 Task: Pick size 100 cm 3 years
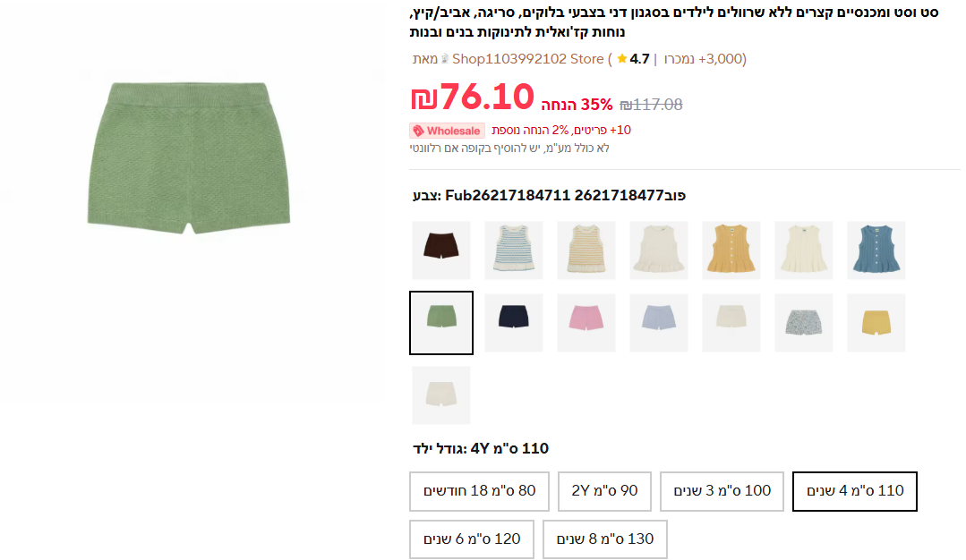click(722, 491)
